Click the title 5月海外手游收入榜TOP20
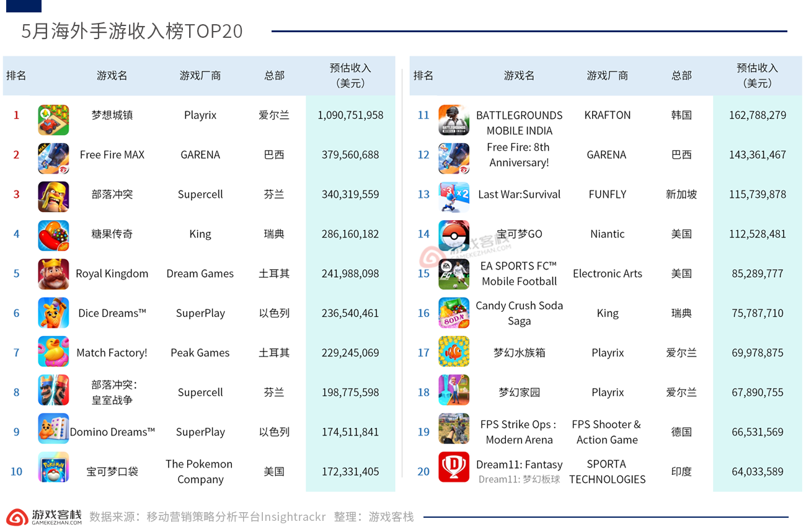The width and height of the screenshot is (806, 532). [x=132, y=31]
